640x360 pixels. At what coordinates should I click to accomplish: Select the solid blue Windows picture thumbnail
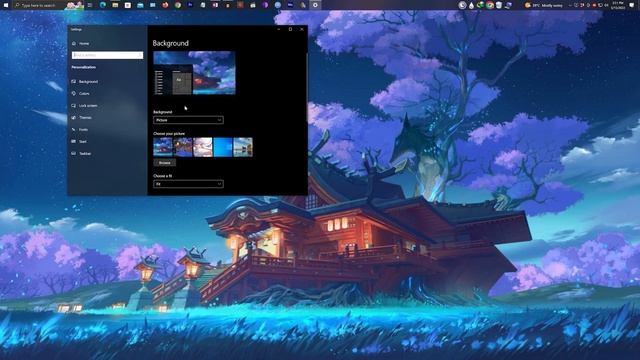(x=222, y=147)
